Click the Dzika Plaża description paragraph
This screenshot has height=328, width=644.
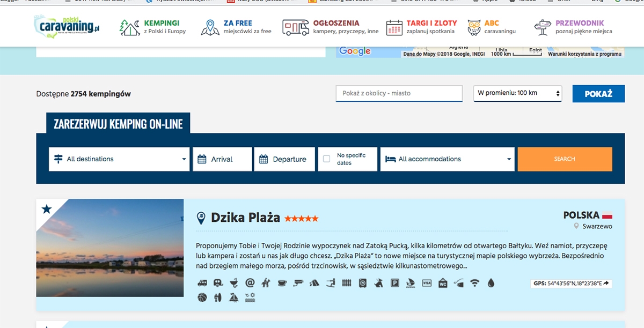point(401,256)
